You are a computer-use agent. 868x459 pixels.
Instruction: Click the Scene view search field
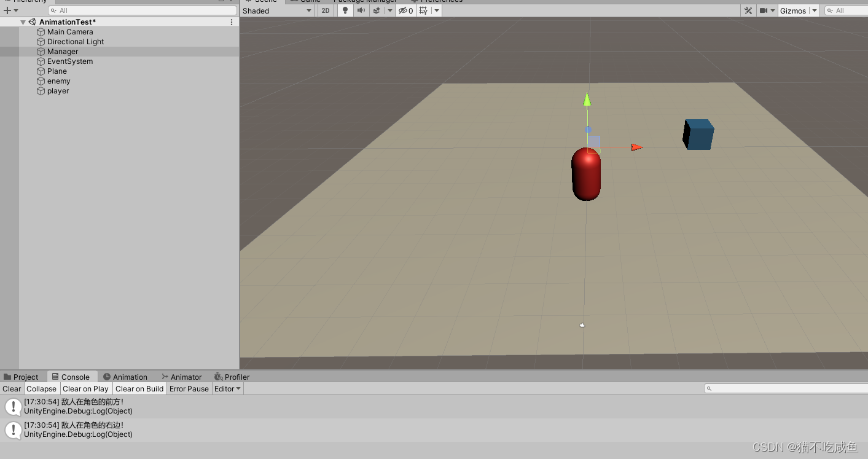coord(846,10)
